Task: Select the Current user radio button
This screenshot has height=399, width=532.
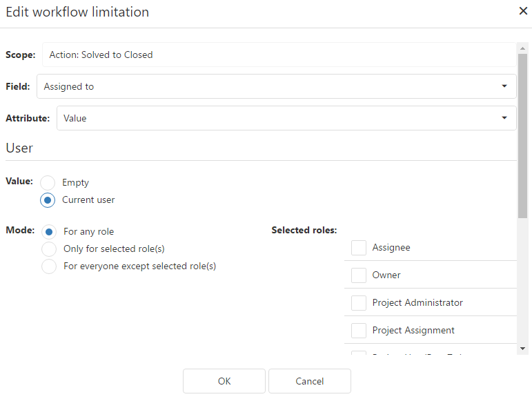Action: [x=48, y=200]
